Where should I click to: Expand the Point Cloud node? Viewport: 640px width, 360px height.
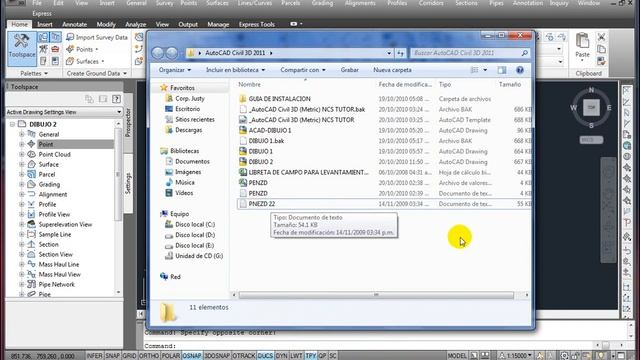pyautogui.click(x=22, y=154)
